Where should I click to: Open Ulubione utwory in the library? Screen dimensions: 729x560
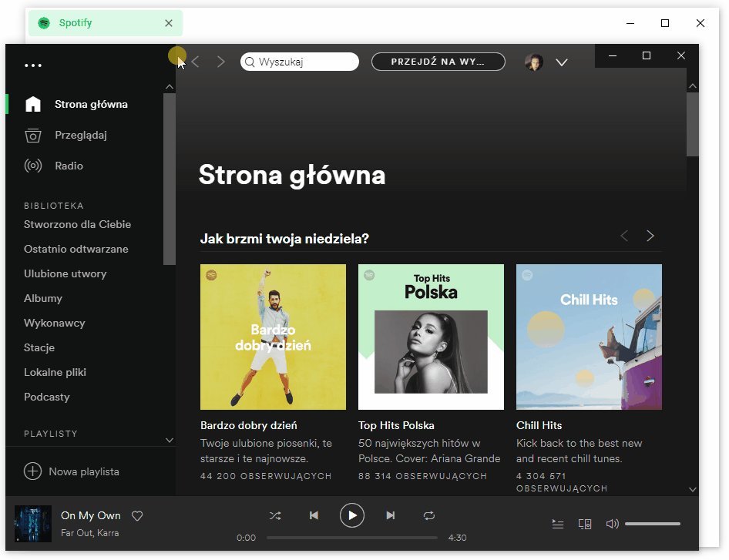click(x=65, y=273)
